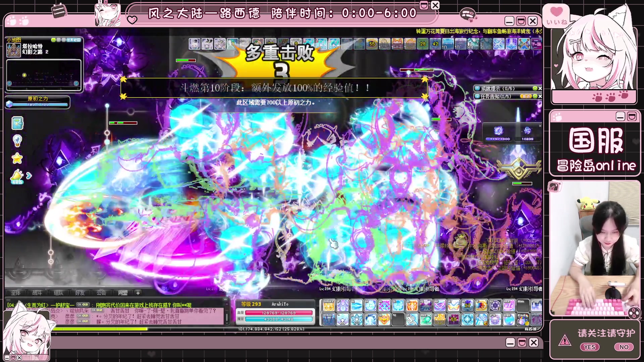Click the Q-key skill icon
Image resolution: width=644 pixels, height=362 pixels.
tap(426, 305)
